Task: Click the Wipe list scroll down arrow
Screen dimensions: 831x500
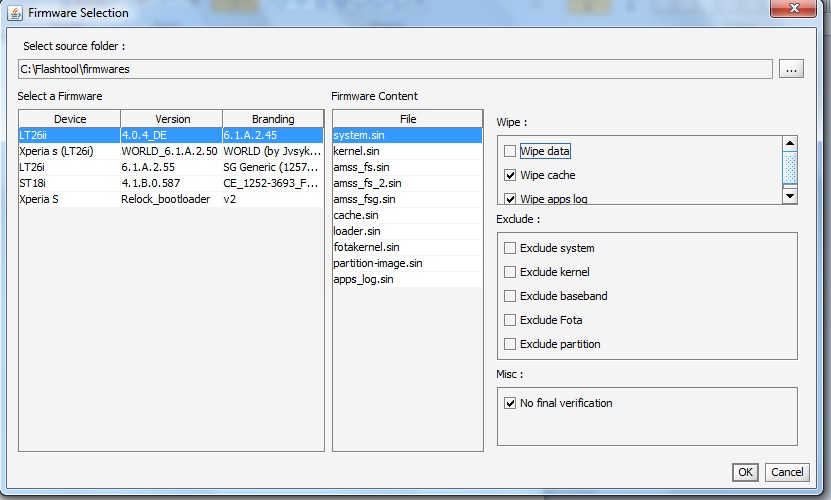Action: click(790, 196)
